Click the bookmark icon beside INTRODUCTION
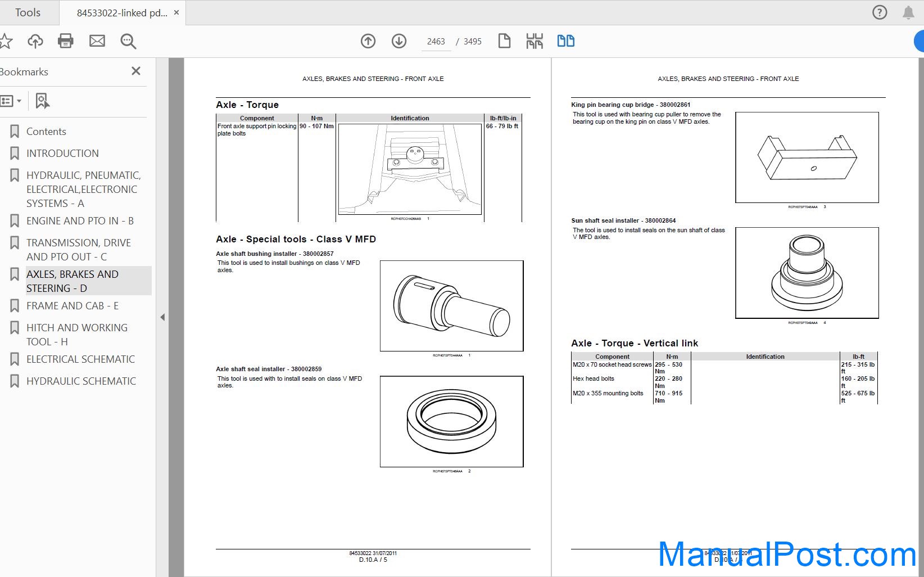 coord(15,154)
